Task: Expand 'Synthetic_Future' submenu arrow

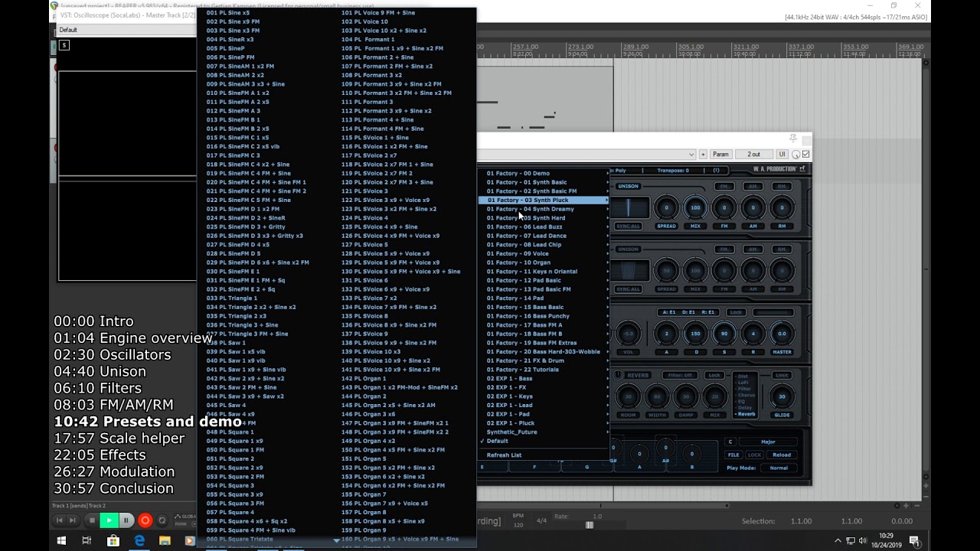Action: coord(607,432)
